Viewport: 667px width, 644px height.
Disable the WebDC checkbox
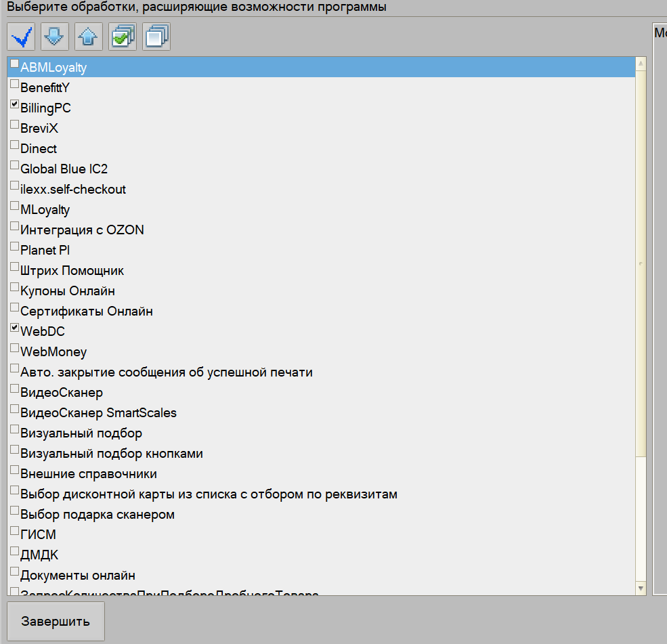click(14, 328)
